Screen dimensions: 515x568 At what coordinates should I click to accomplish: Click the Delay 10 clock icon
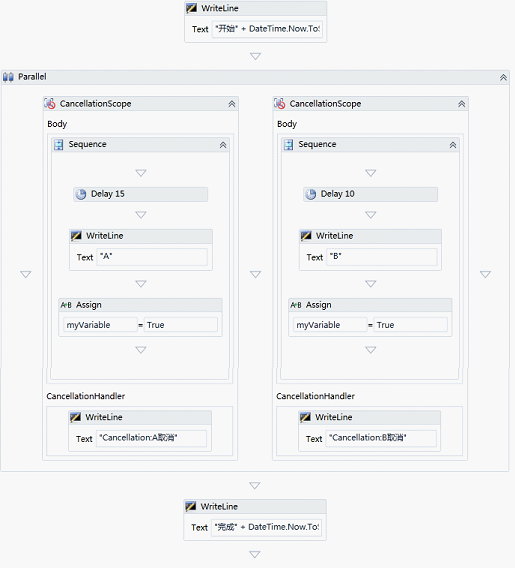(x=311, y=194)
